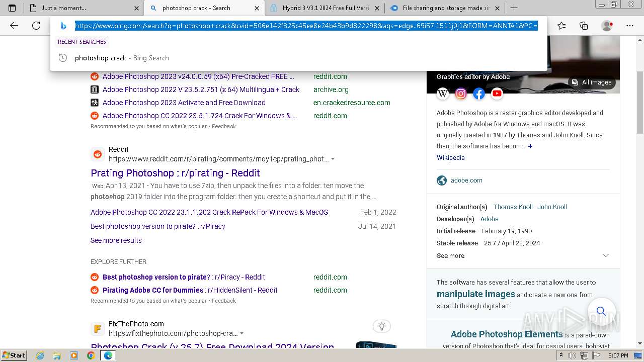Go back using the browser back arrow
The height and width of the screenshot is (362, 644).
[14, 26]
